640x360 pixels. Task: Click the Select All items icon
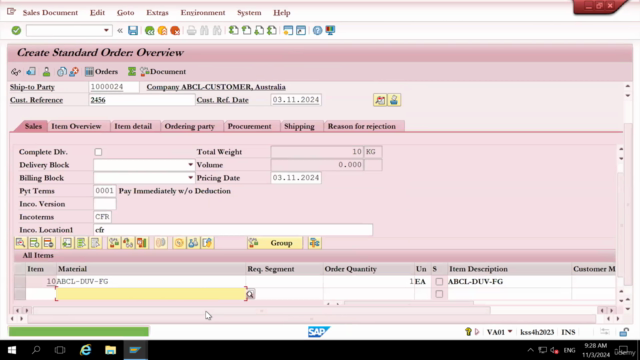tap(81, 243)
